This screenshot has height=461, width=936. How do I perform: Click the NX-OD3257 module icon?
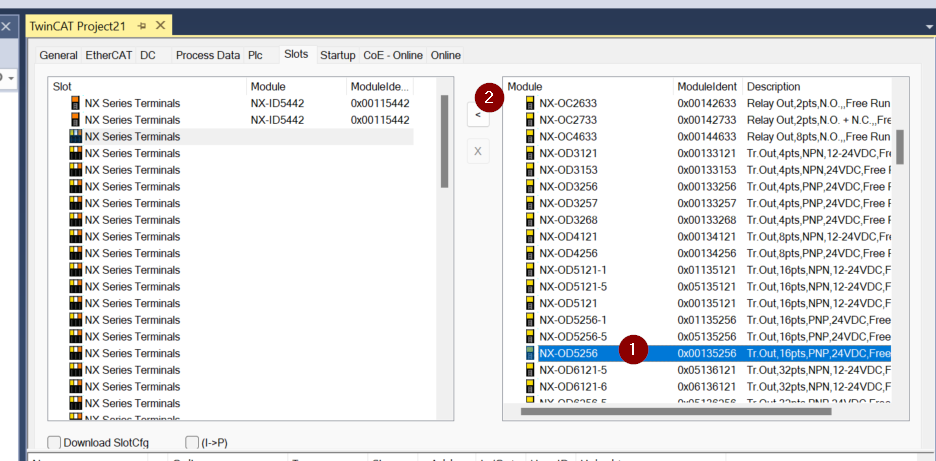coord(529,204)
